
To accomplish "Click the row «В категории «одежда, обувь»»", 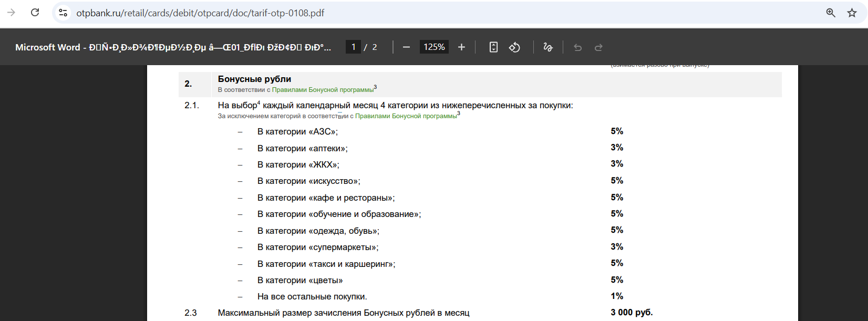I will tap(318, 231).
